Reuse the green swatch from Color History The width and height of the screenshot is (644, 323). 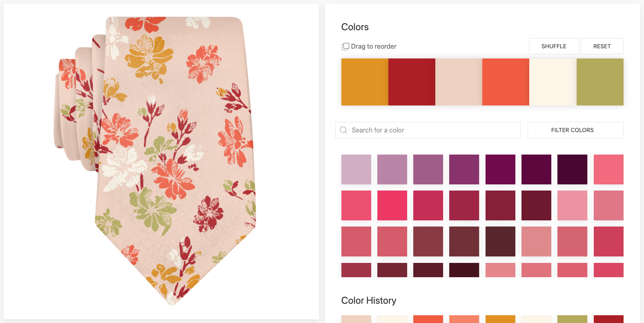(x=572, y=319)
